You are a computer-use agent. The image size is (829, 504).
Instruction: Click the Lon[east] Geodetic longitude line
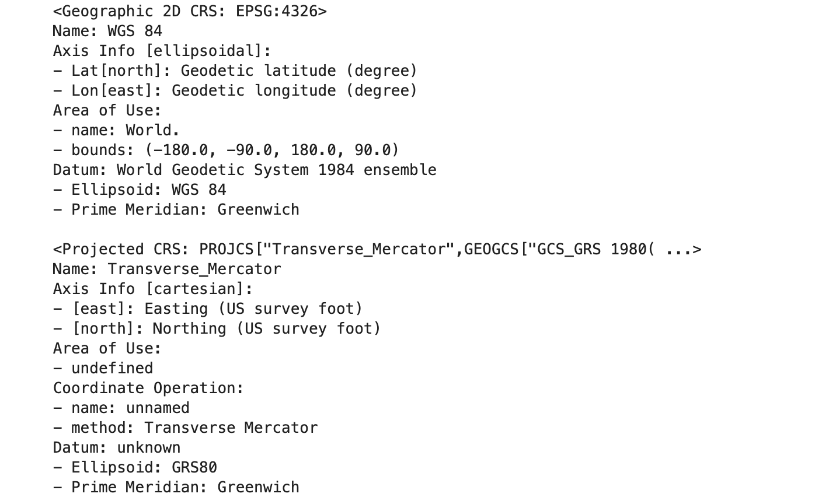(x=235, y=90)
